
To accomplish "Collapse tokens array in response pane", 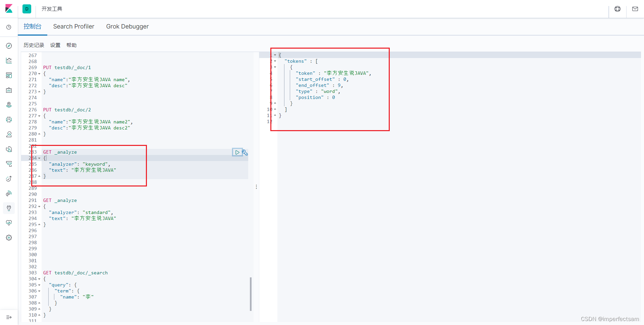I will (275, 61).
